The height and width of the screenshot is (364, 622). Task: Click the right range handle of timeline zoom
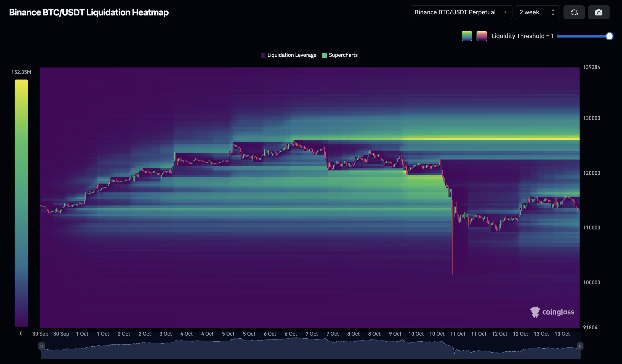point(580,346)
